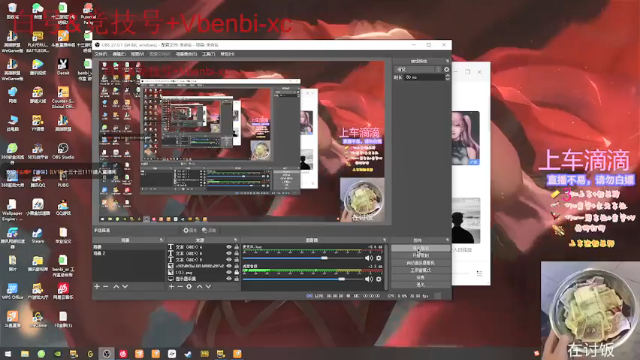640x360 pixels.
Task: Adjust the transition duration spinner arrows
Action: [447, 77]
